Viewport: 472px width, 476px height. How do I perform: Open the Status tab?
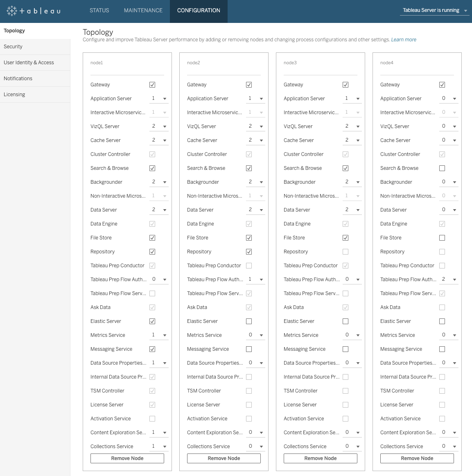(x=99, y=10)
